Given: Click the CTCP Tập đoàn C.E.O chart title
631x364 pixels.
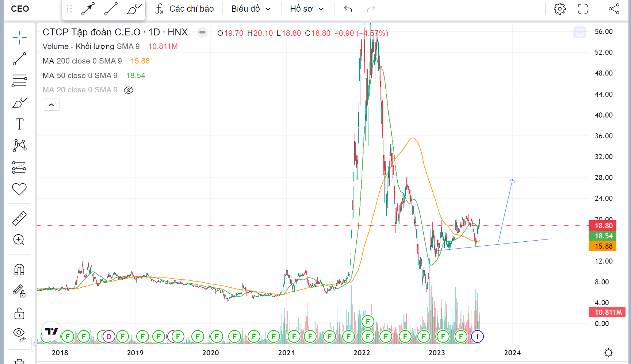Looking at the screenshot, I should pyautogui.click(x=115, y=32).
